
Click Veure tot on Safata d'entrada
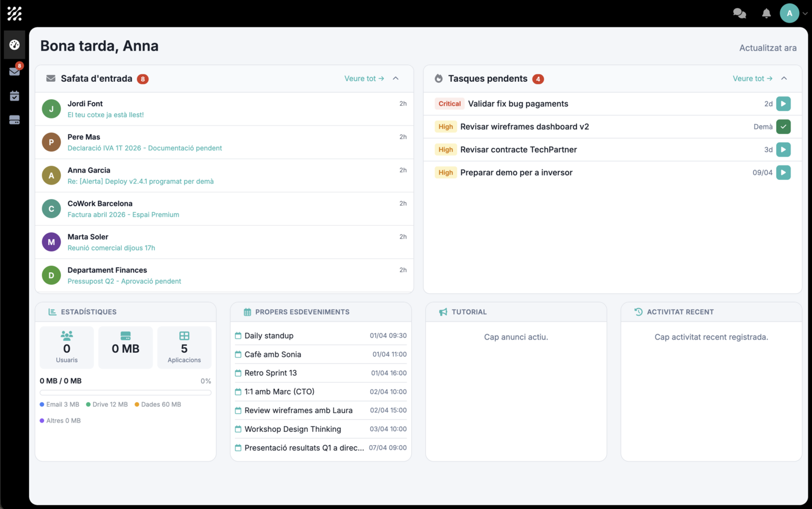pos(364,78)
